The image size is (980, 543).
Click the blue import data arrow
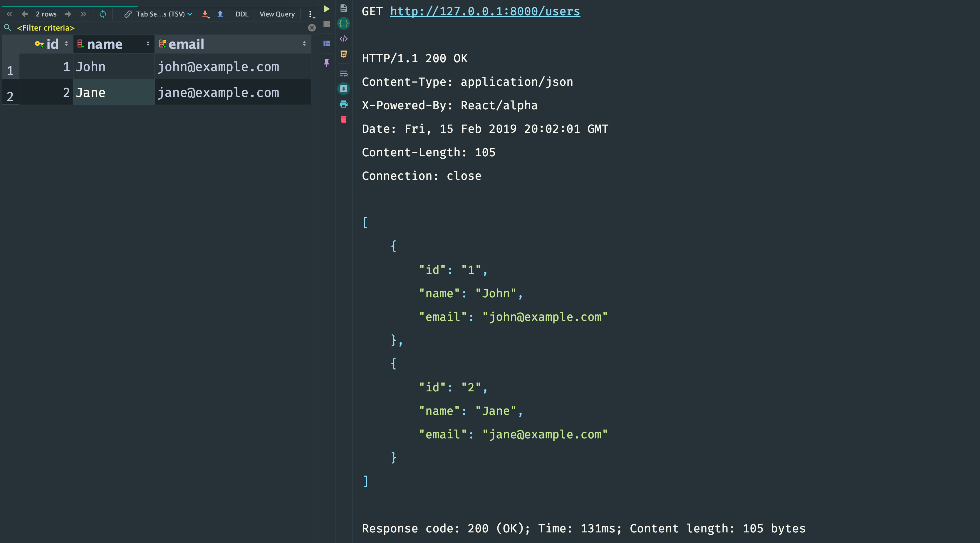(x=220, y=14)
